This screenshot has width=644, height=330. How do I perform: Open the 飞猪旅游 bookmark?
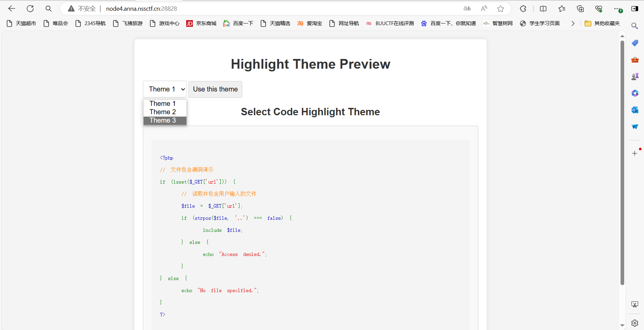point(128,23)
